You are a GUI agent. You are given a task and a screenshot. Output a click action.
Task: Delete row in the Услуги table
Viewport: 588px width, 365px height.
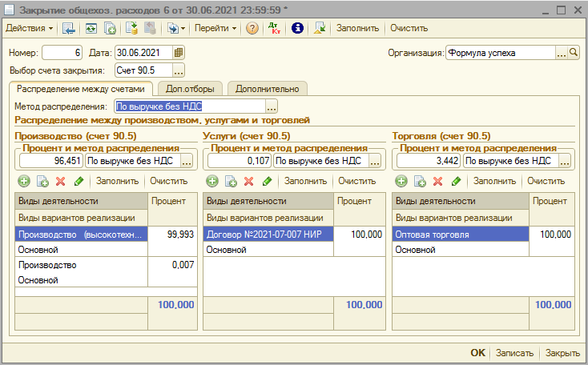[248, 182]
